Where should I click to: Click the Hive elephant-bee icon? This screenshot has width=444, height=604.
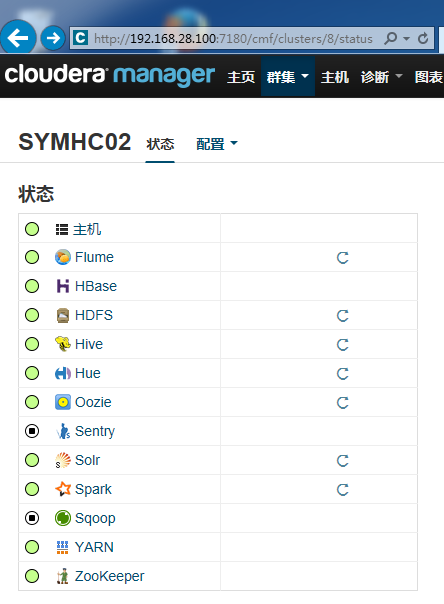pos(63,344)
